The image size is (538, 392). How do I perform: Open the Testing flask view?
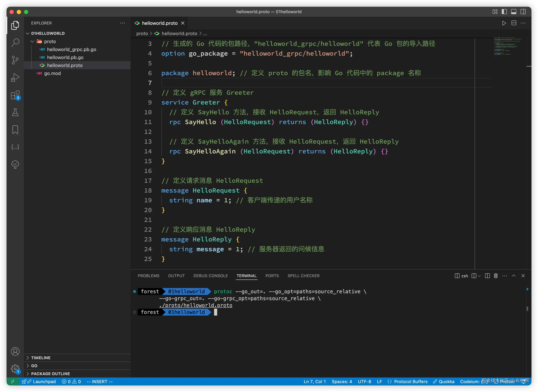[15, 112]
